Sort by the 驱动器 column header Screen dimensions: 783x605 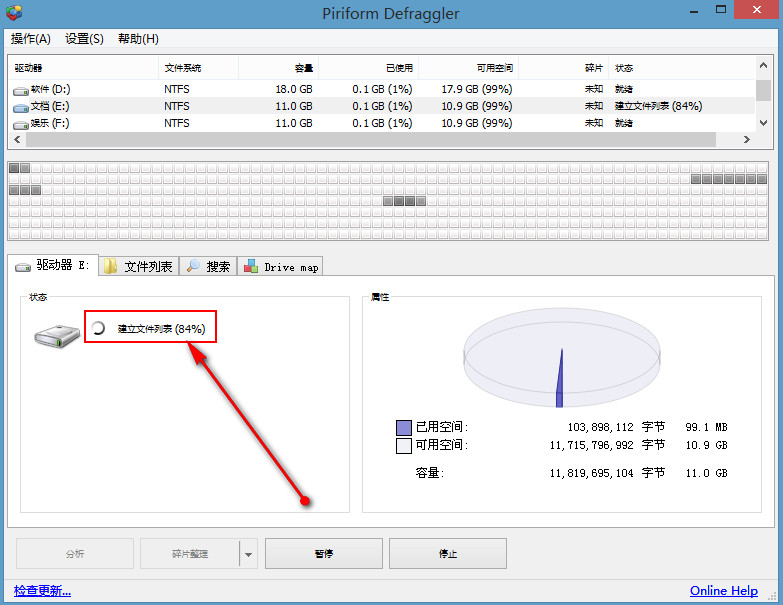(84, 68)
